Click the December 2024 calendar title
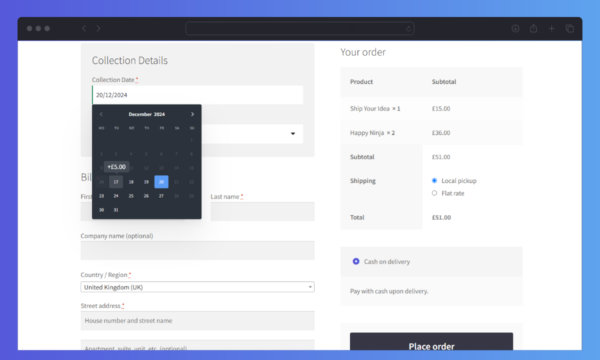Screen dimensions: 600x360 [x=147, y=114]
